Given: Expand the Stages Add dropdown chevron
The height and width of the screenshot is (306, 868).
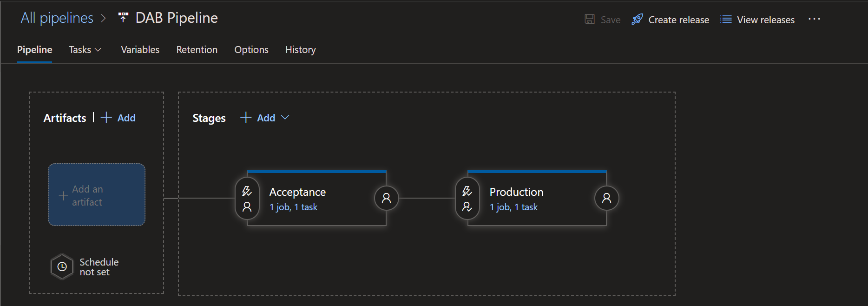Looking at the screenshot, I should tap(285, 118).
